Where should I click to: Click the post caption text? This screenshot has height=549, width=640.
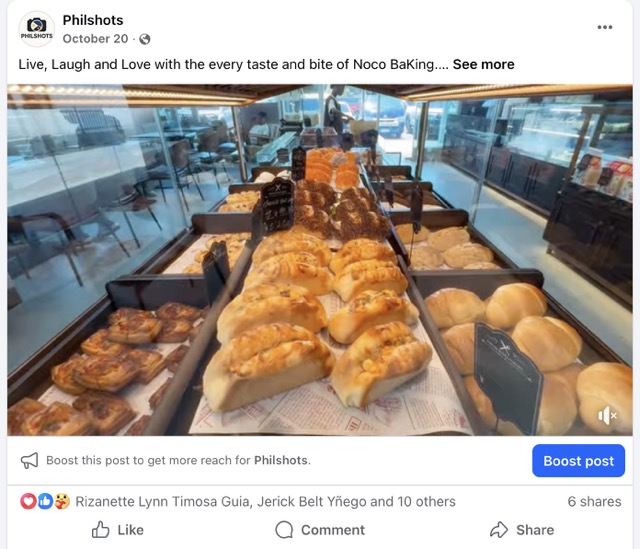tap(232, 64)
